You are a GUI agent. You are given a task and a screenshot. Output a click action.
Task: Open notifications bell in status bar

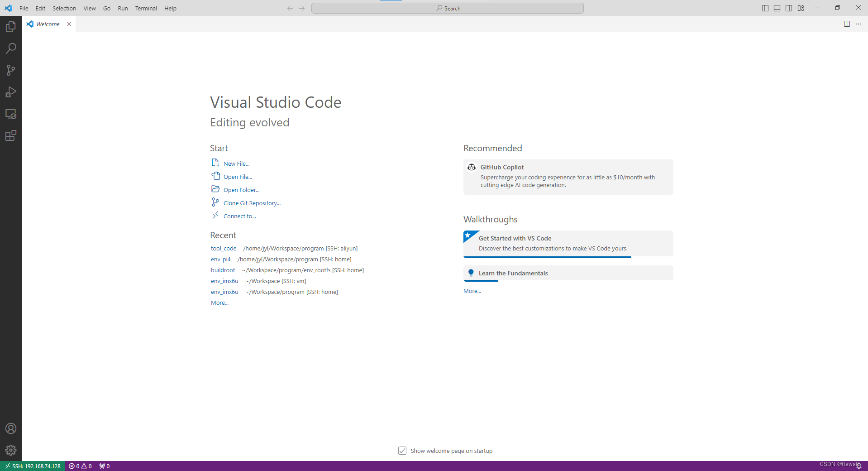[858, 466]
